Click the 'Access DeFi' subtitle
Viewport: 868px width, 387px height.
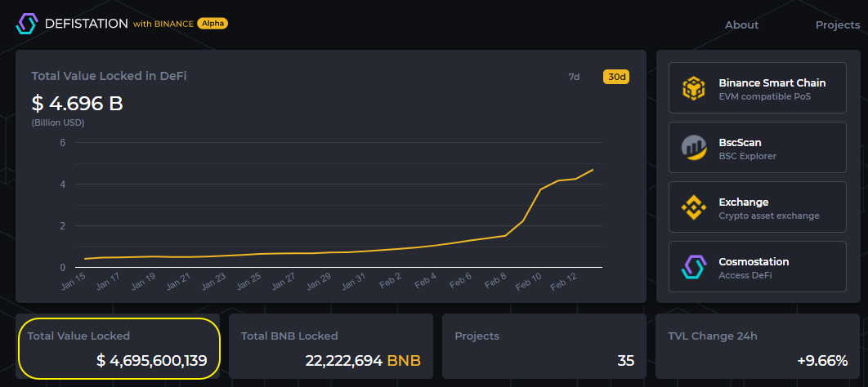click(x=745, y=276)
